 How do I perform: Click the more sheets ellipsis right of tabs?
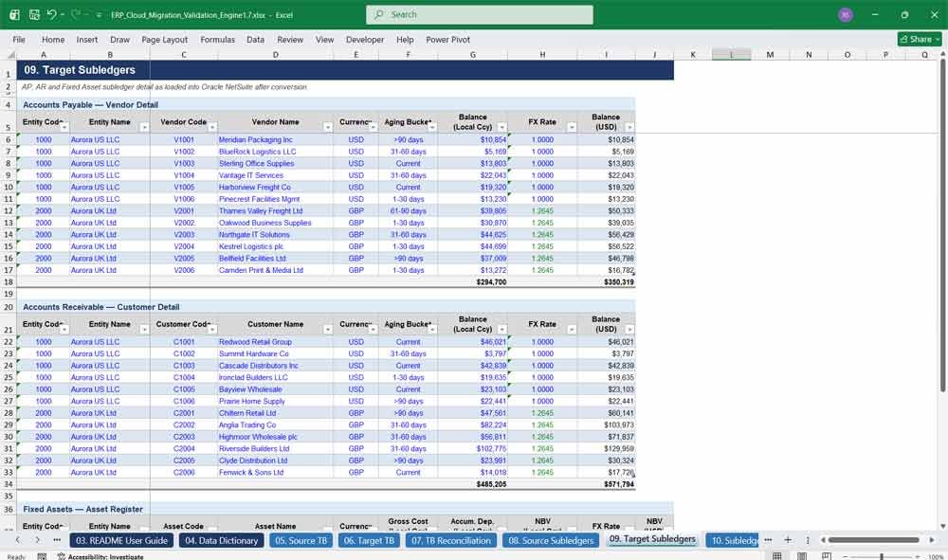(768, 540)
